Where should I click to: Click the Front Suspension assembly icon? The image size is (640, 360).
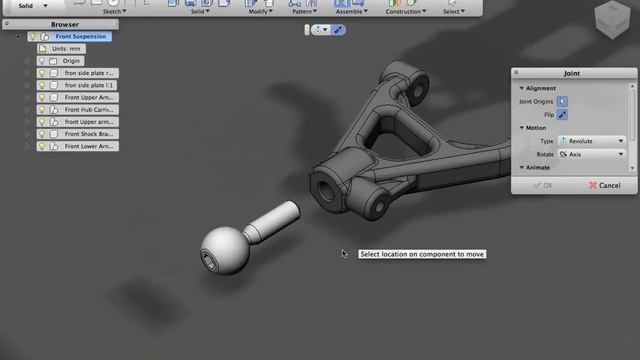pyautogui.click(x=44, y=37)
